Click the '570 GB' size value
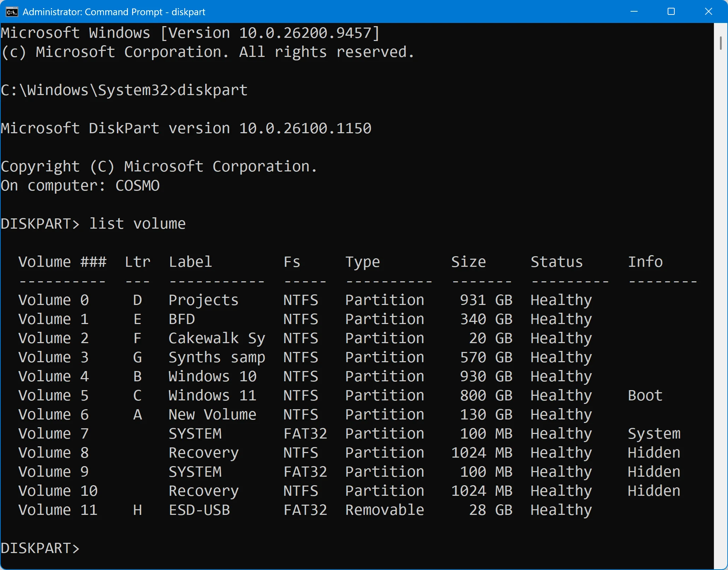Screen dimensions: 728x570 (x=486, y=357)
